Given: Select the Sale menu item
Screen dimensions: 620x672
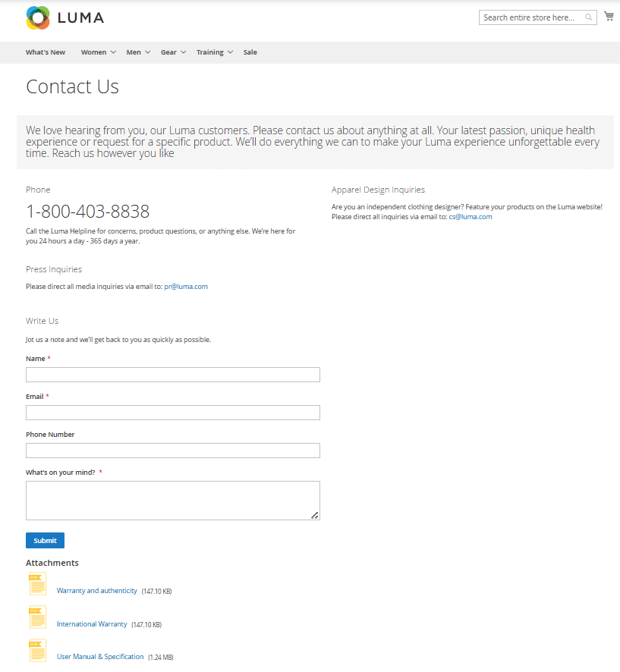Looking at the screenshot, I should click(x=250, y=52).
